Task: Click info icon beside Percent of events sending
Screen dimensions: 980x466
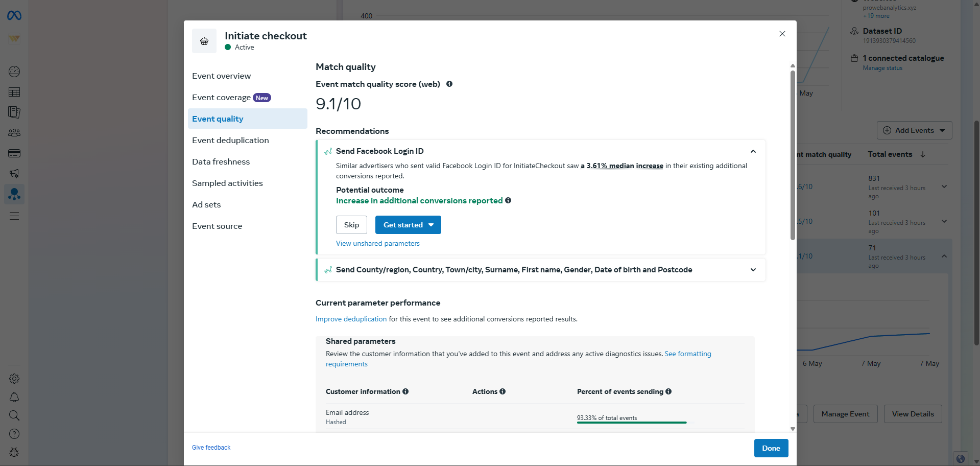Action: (668, 391)
